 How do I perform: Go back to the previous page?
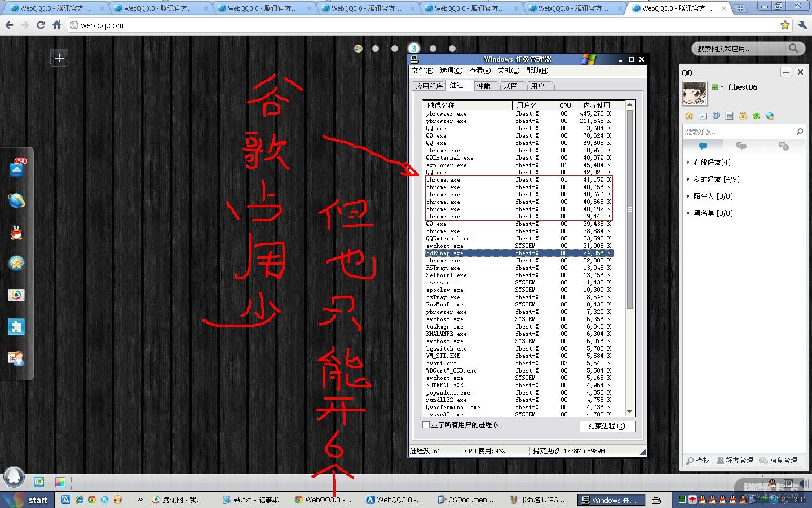pyautogui.click(x=9, y=25)
